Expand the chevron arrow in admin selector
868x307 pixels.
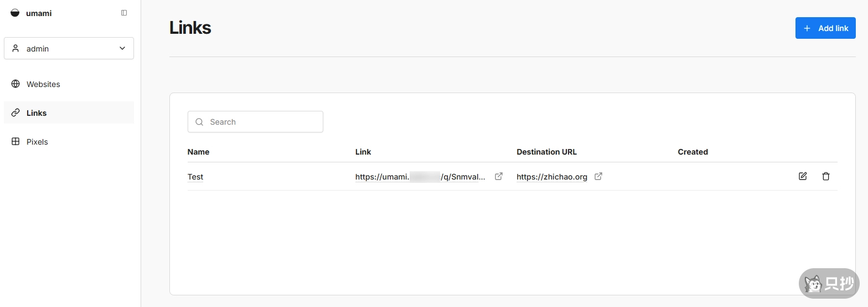point(122,48)
